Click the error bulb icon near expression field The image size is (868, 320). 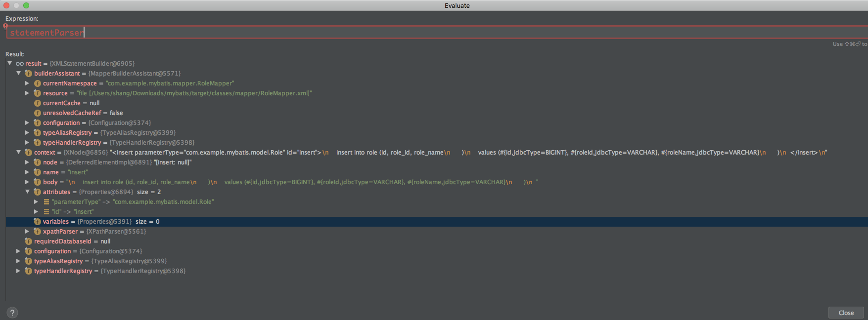point(5,27)
